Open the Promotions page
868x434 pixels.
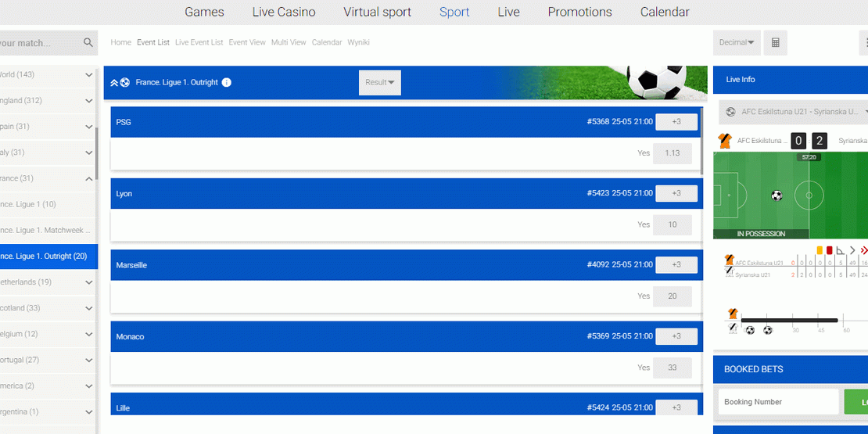tap(580, 13)
